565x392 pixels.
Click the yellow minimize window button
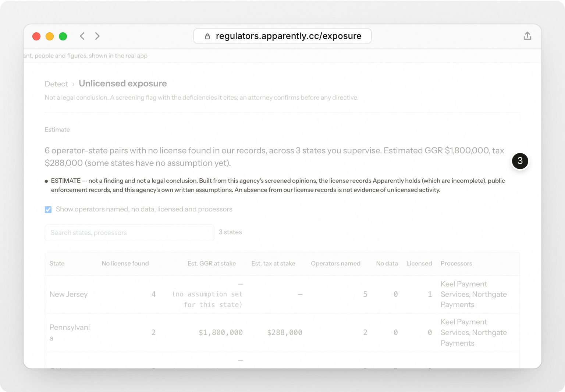50,36
